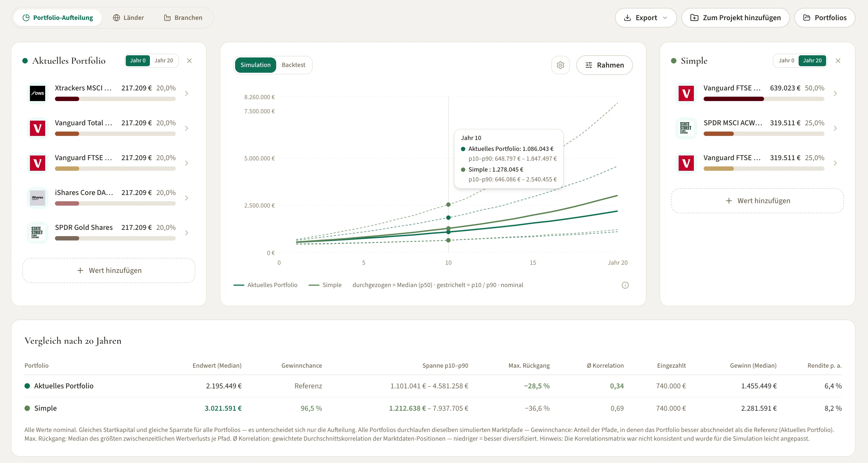Open chart settings gear icon
Viewport: 868px width, 463px height.
(560, 65)
